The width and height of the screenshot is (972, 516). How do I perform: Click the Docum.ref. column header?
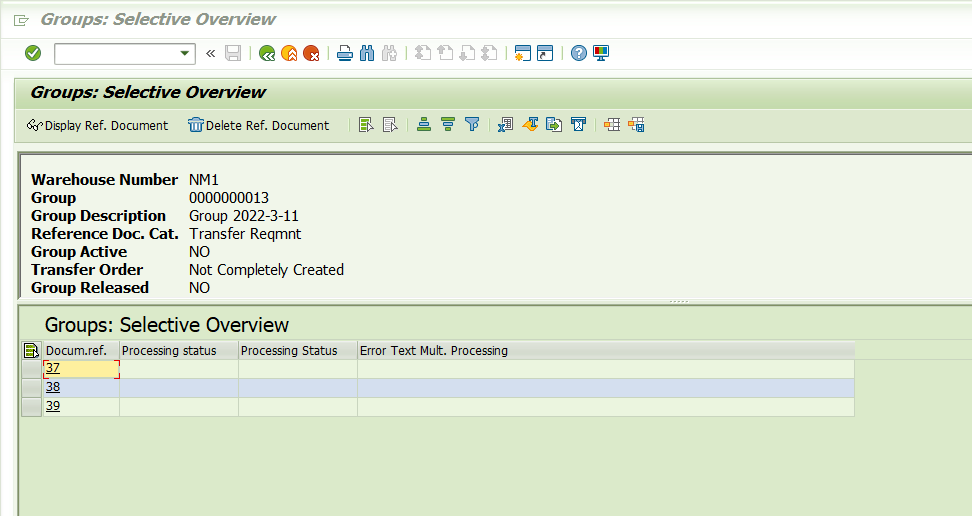pyautogui.click(x=81, y=350)
